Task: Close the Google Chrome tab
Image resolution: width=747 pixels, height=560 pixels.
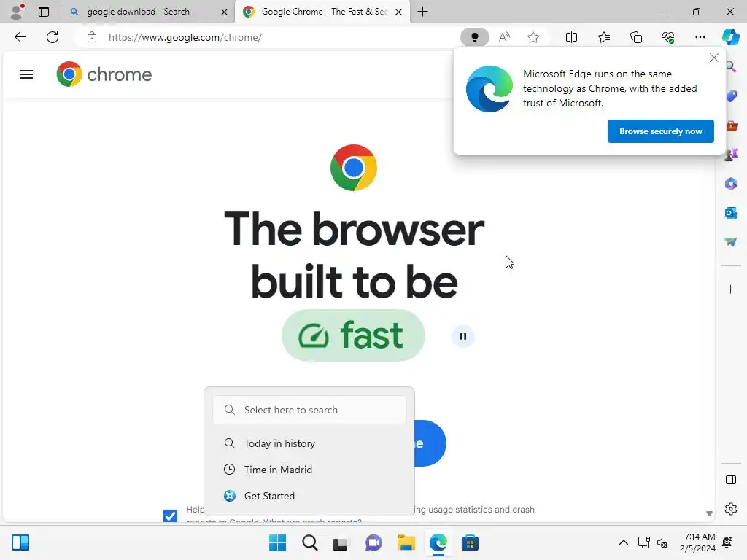Action: 399,12
